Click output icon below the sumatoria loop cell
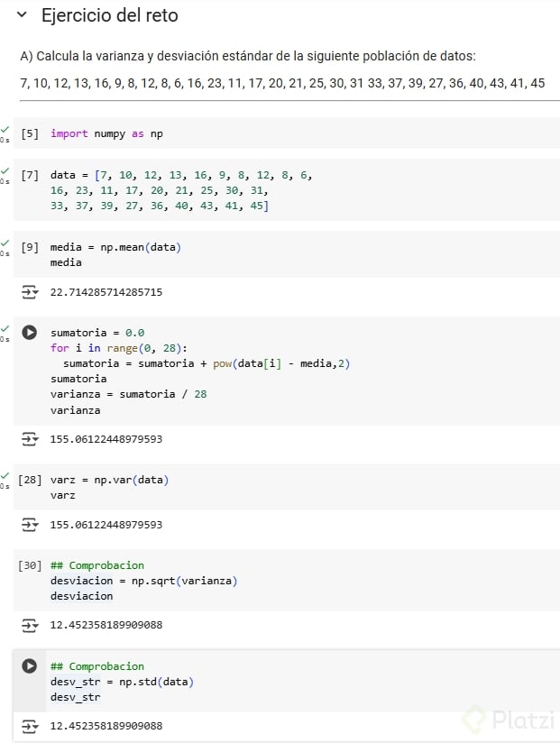 click(30, 439)
